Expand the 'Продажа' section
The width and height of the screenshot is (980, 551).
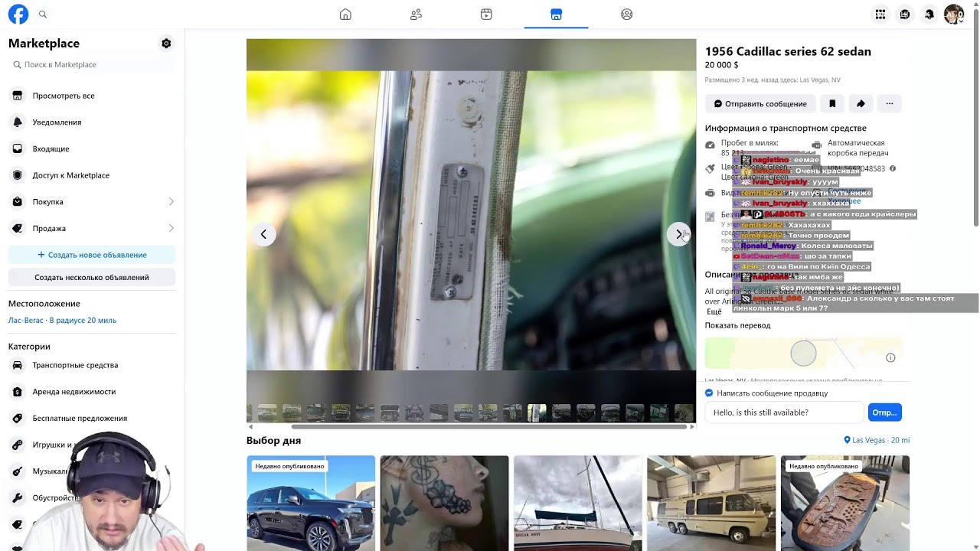pyautogui.click(x=92, y=228)
